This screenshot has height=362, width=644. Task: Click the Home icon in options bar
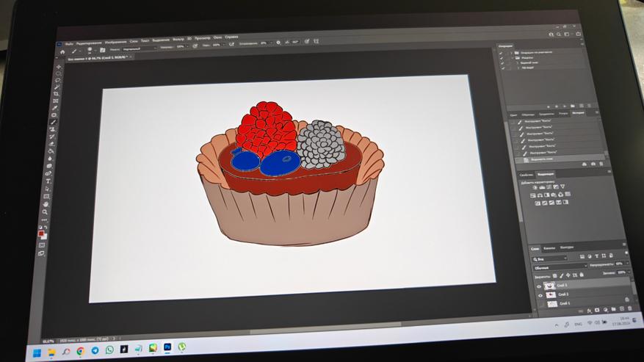[x=62, y=52]
